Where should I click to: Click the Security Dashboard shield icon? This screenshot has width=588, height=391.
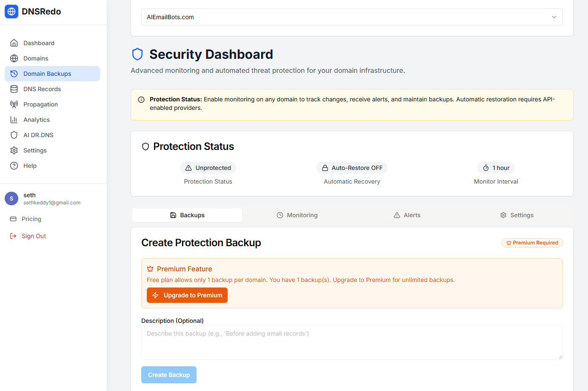point(137,54)
